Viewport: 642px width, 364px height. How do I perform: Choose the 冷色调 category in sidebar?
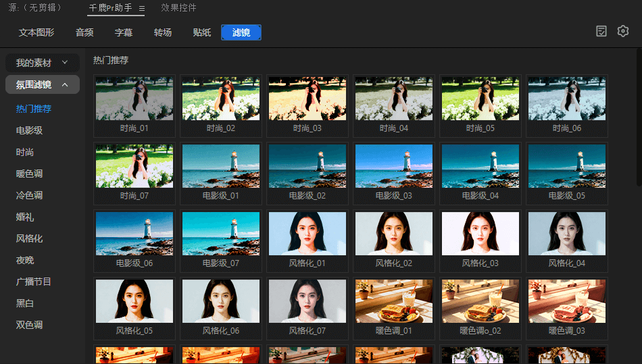coord(30,195)
